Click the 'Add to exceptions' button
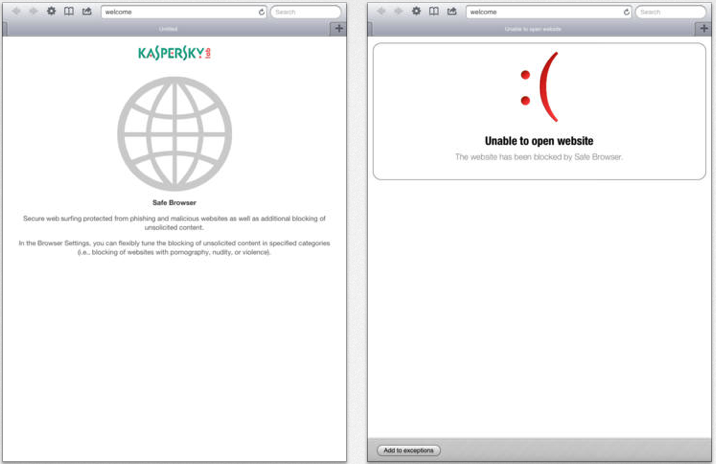The height and width of the screenshot is (464, 716). pyautogui.click(x=409, y=450)
